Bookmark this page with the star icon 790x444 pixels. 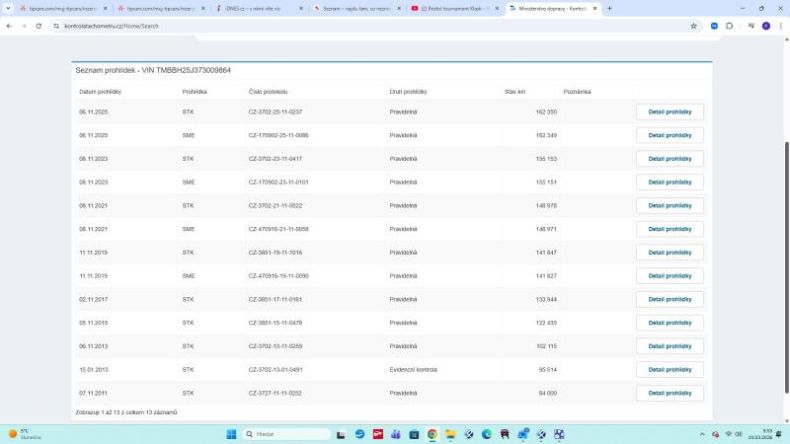(x=693, y=26)
